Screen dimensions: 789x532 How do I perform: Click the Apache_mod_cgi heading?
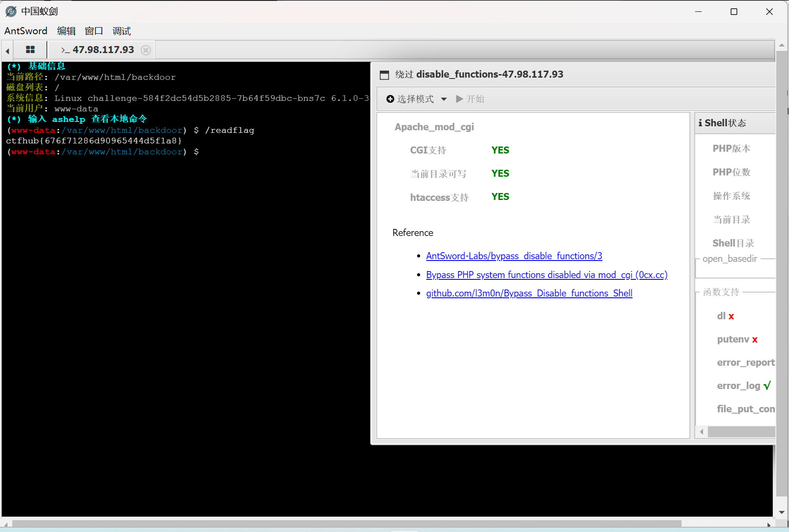point(434,127)
